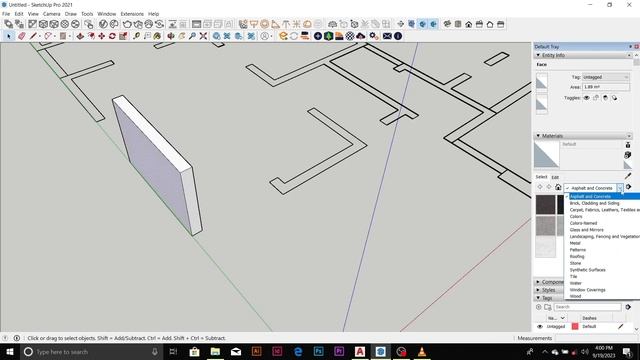The image size is (640, 360).
Task: Select the Paint Bucket tool
Action: [157, 36]
